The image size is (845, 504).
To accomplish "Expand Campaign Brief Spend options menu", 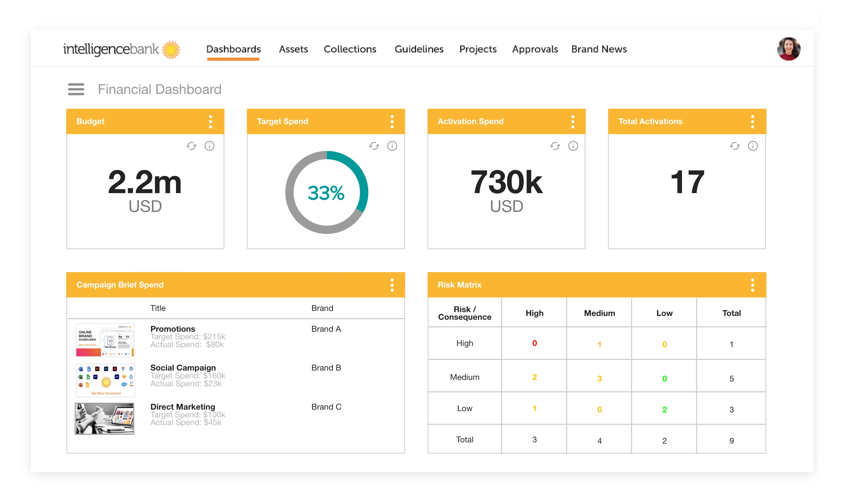I will pos(392,285).
